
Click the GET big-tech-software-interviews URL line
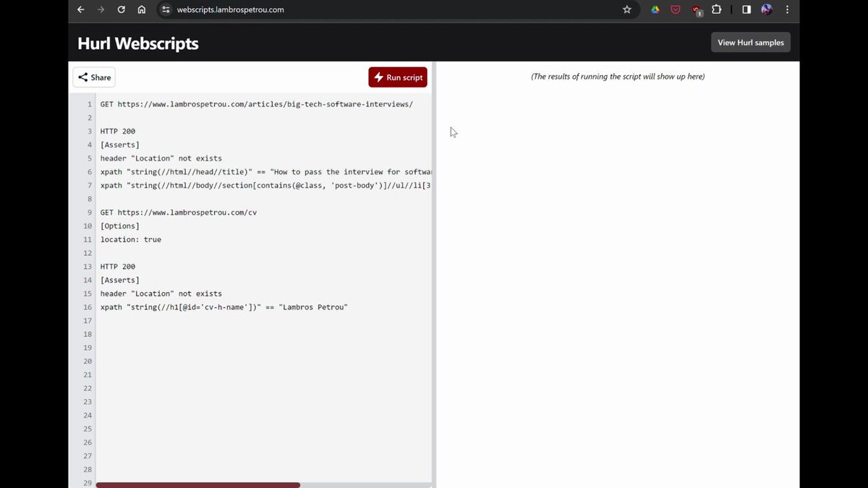coord(257,104)
